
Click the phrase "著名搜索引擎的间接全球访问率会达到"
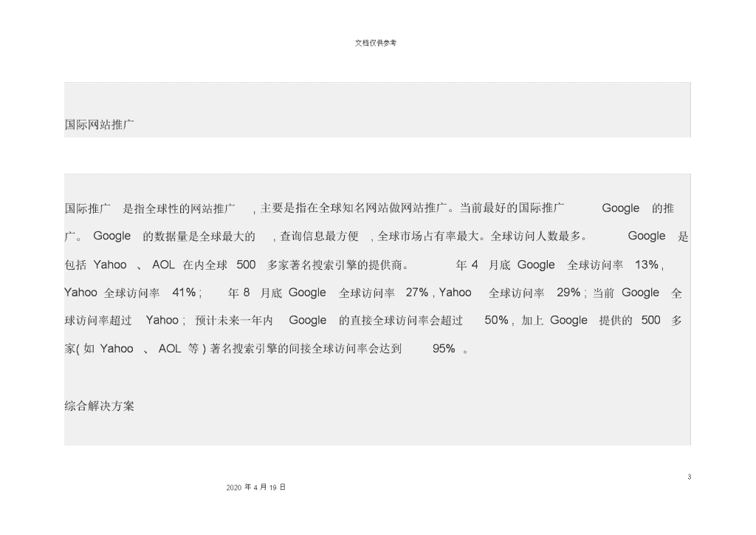click(306, 348)
